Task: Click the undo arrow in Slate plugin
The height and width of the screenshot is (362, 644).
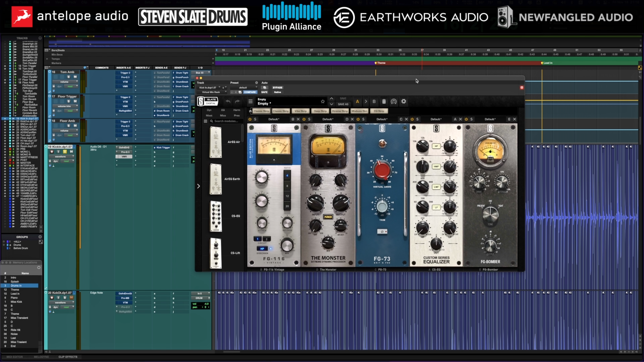Action: point(228,102)
